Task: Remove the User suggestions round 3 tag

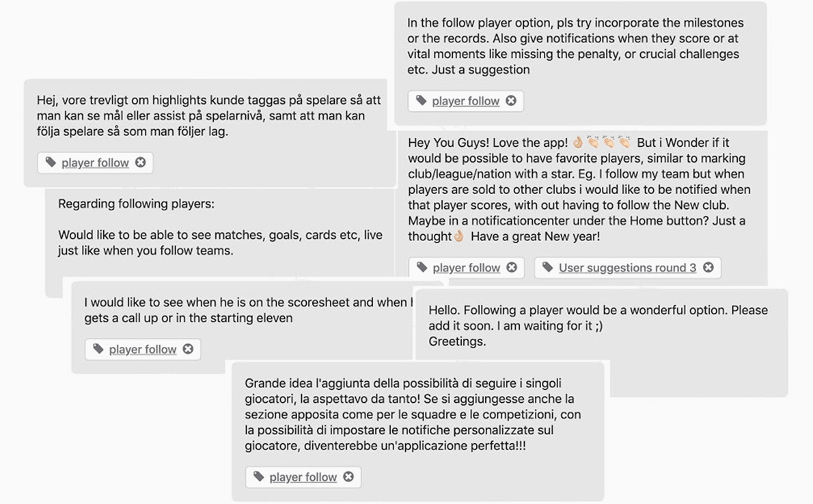Action: (708, 268)
